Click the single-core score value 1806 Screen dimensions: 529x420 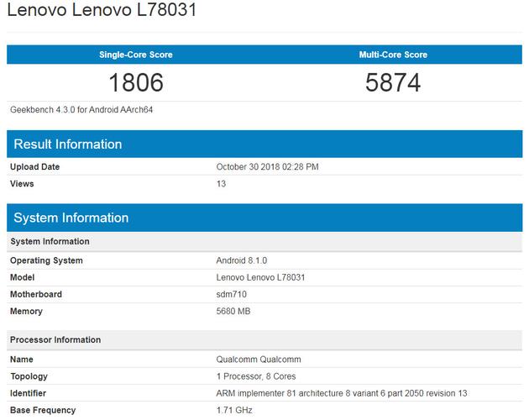click(x=136, y=82)
